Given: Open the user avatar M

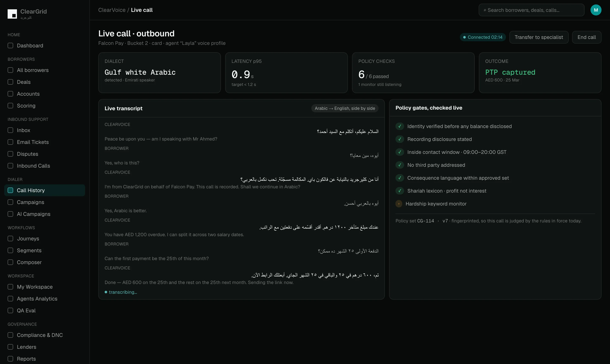Looking at the screenshot, I should pyautogui.click(x=596, y=10).
